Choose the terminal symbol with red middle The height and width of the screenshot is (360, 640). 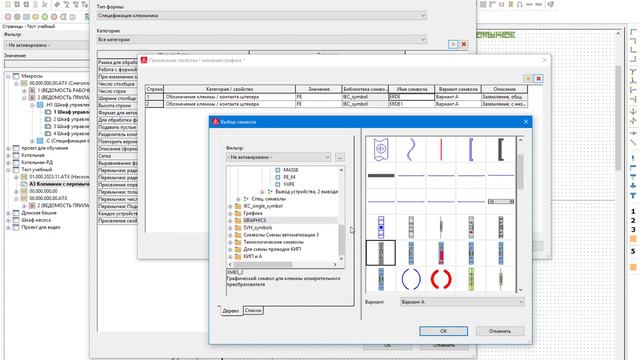pyautogui.click(x=441, y=253)
